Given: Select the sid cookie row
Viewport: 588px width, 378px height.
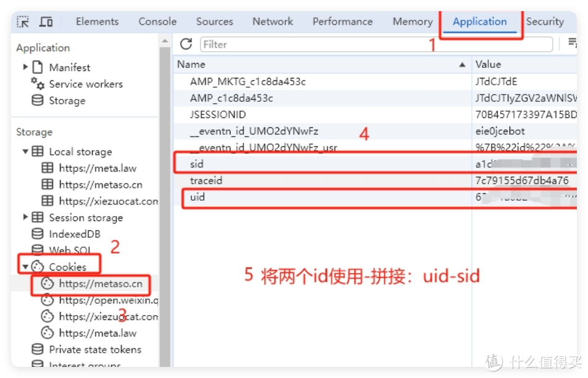Looking at the screenshot, I should (x=375, y=164).
